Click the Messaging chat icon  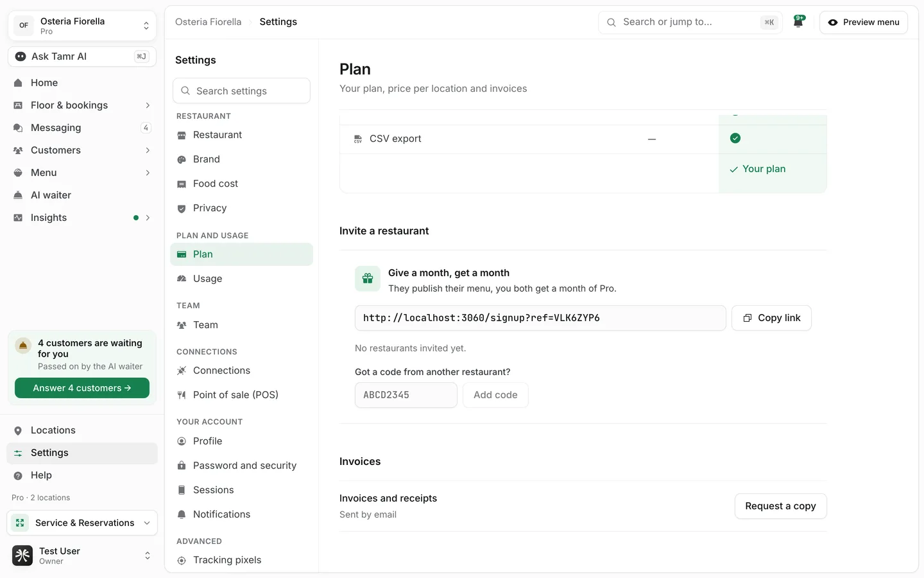(18, 128)
